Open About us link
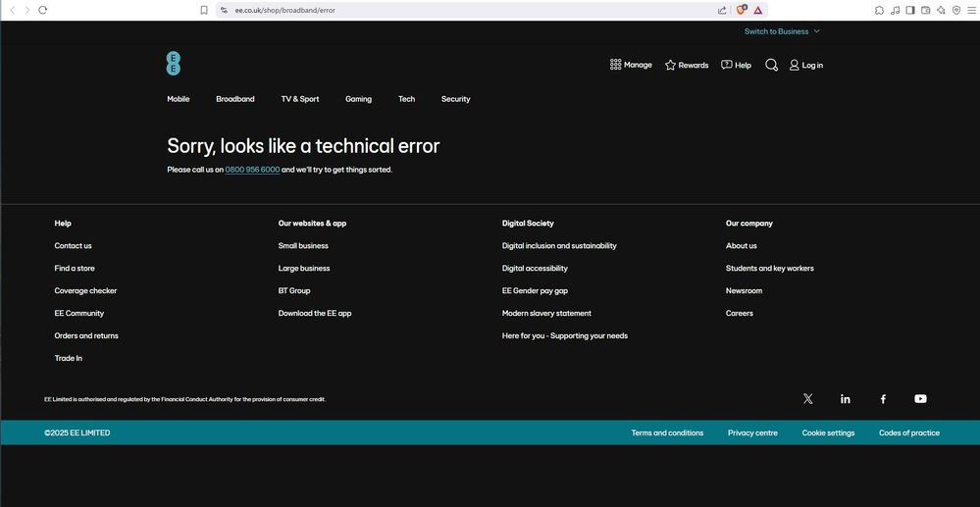Image resolution: width=980 pixels, height=507 pixels. click(742, 246)
